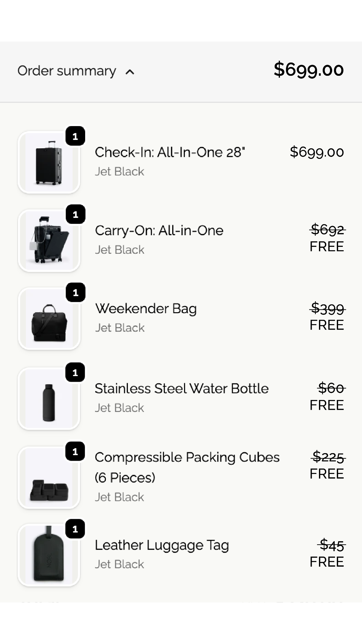
Task: Click quantity badge on Weekender Bag
Action: 75,293
